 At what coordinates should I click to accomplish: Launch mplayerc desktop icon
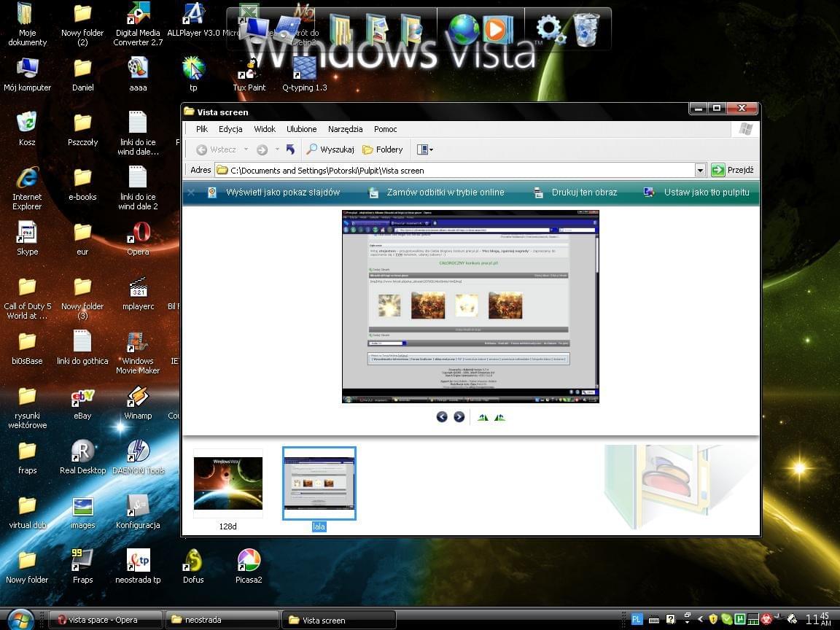(x=139, y=294)
